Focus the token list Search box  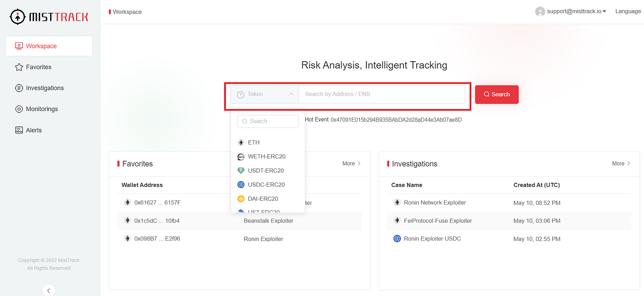(x=268, y=121)
